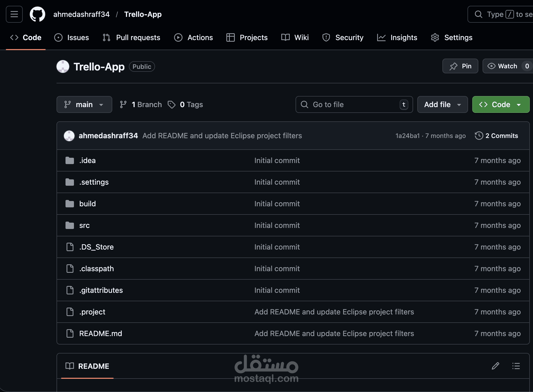Open the main branch selector dropdown
The height and width of the screenshot is (392, 533).
[84, 104]
